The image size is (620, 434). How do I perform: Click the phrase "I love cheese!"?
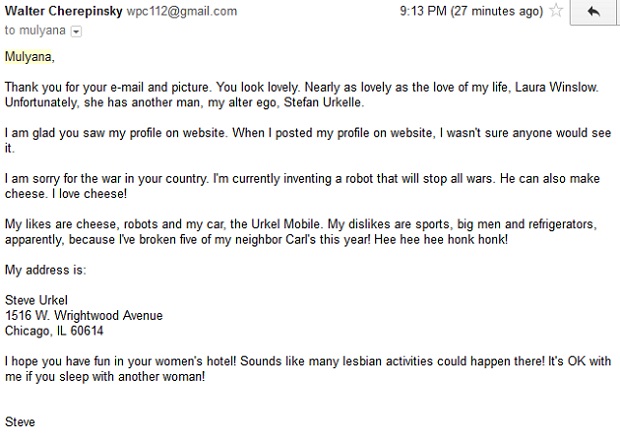89,194
